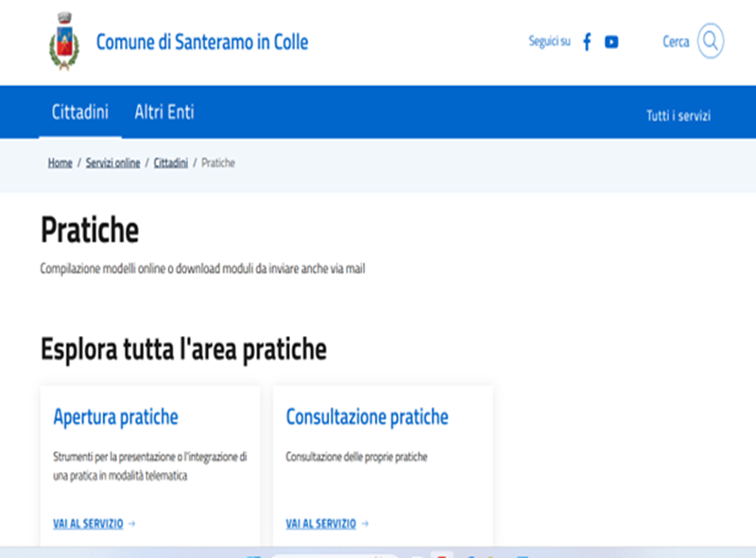Go to Servizi online breadcrumb

click(x=112, y=163)
